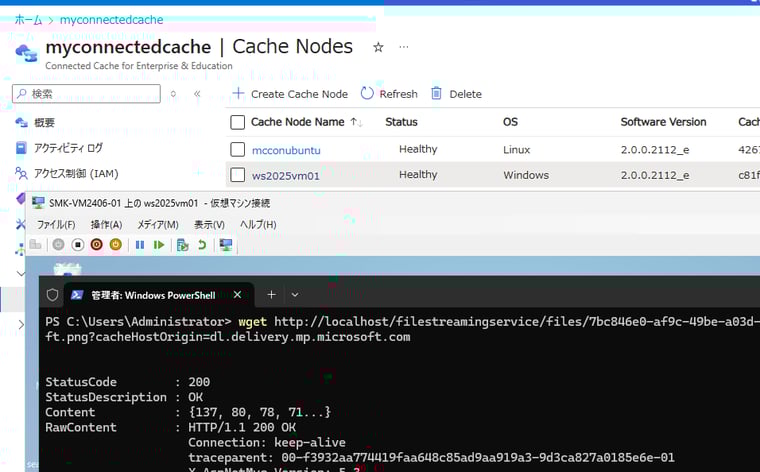The width and height of the screenshot is (760, 472).
Task: Click the up-down arrows beside the search box
Action: [x=173, y=94]
